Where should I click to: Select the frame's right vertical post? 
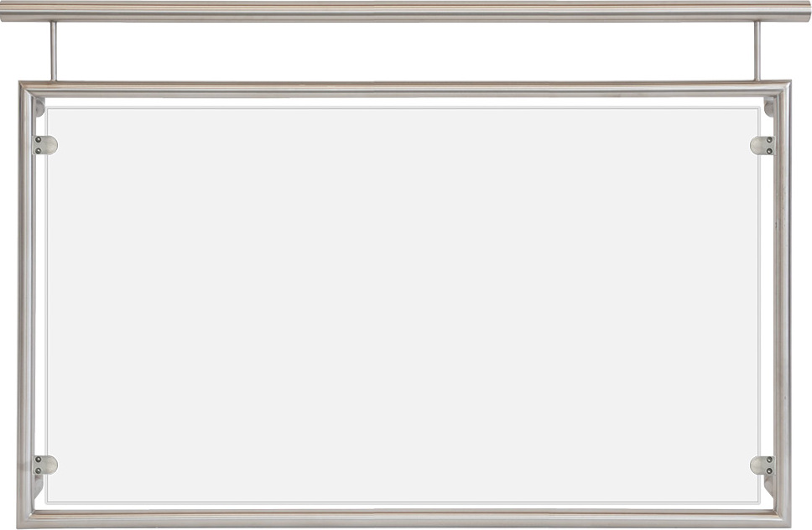click(x=782, y=304)
